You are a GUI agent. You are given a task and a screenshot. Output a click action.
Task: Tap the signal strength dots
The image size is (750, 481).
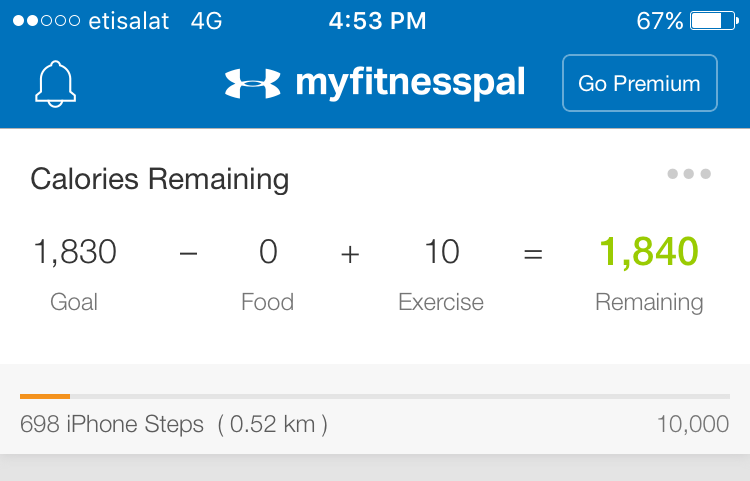tap(46, 21)
